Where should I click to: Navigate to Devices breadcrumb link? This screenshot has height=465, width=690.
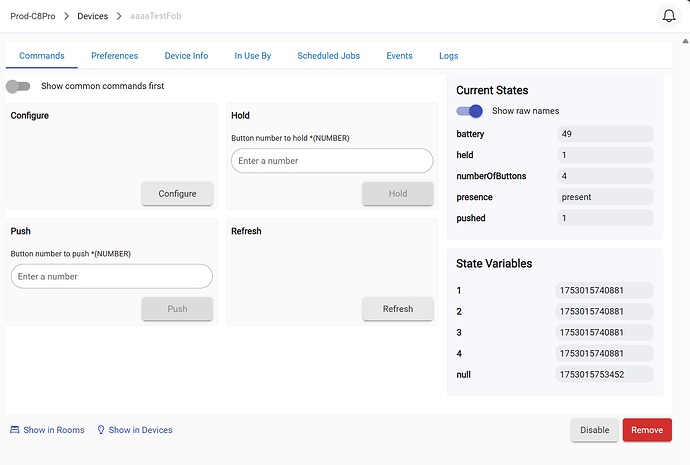click(x=92, y=17)
